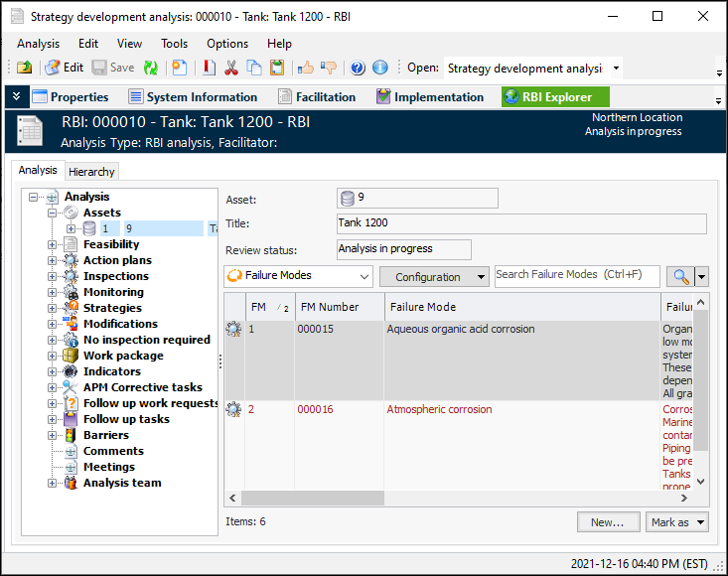Open the Failure Modes dropdown
This screenshot has width=728, height=576.
(299, 276)
